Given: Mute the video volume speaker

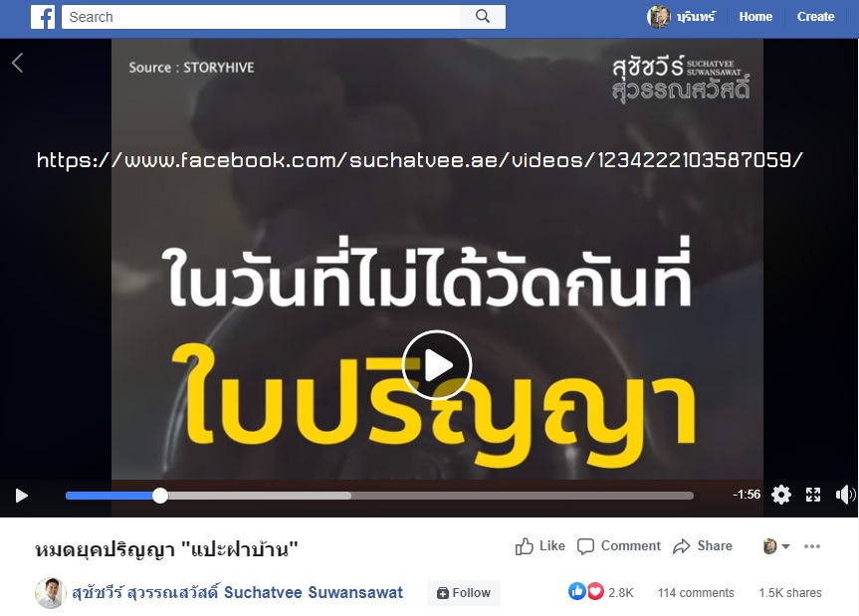Looking at the screenshot, I should tap(845, 495).
